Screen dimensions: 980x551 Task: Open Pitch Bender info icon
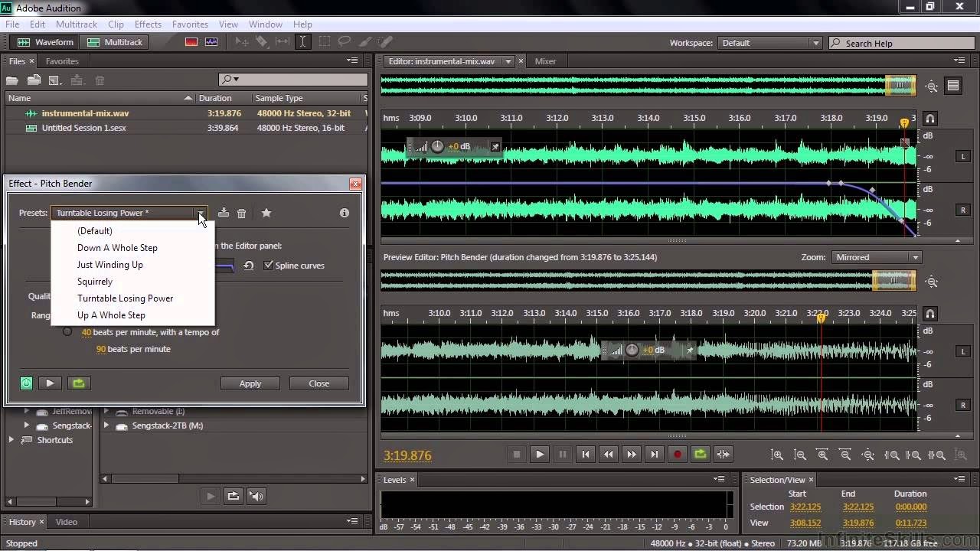point(345,213)
